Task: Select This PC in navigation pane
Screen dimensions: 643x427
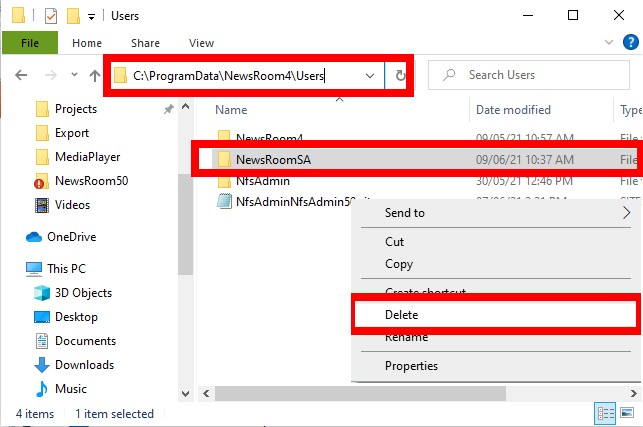Action: coord(66,269)
